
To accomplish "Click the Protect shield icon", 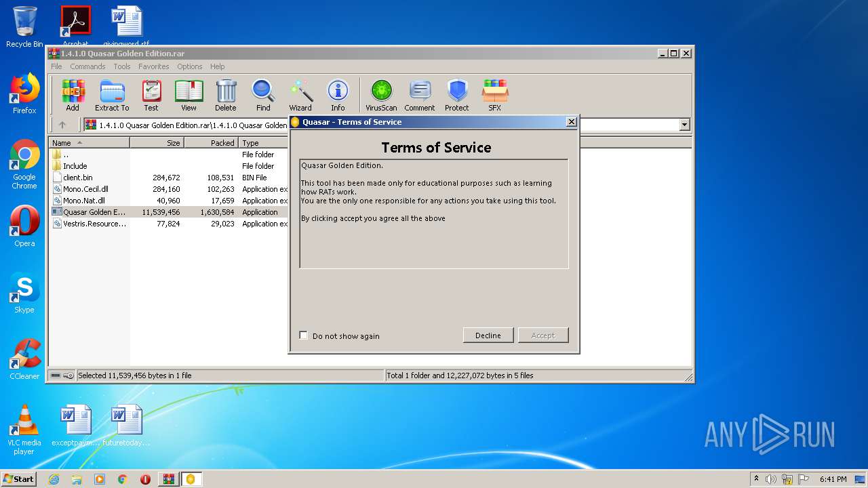I will coord(457,96).
